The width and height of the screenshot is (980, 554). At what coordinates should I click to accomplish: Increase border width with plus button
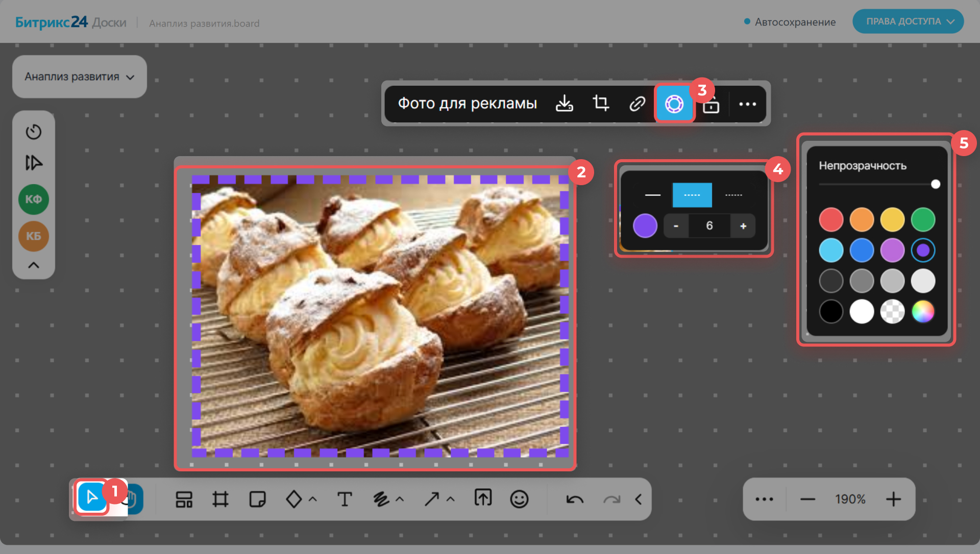point(743,226)
